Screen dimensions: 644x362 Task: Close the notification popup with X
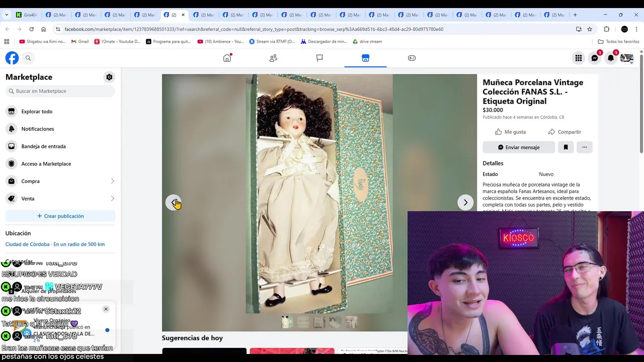pos(106,309)
